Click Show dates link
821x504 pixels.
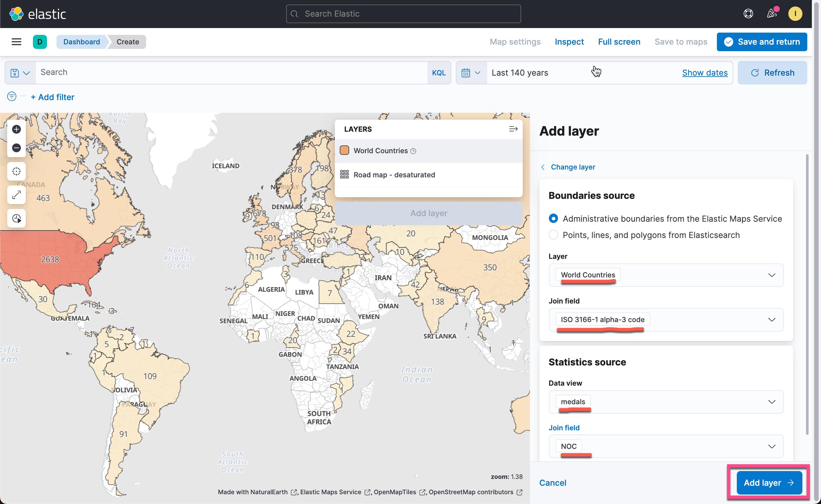[x=705, y=73]
